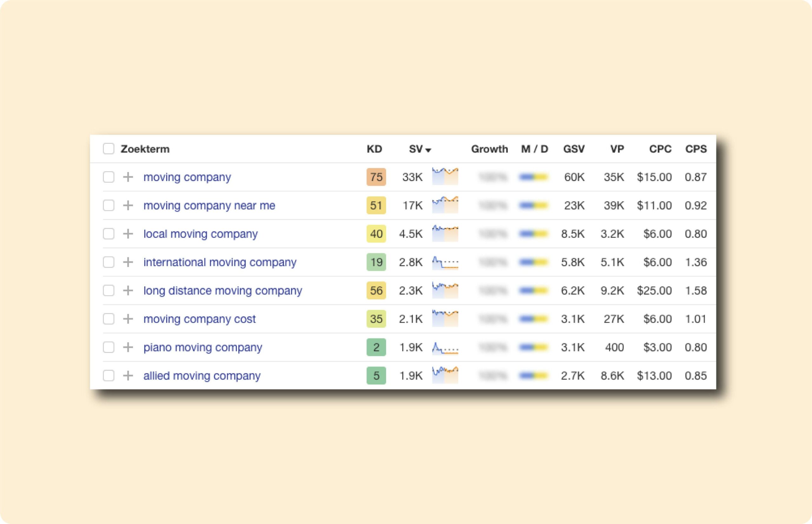This screenshot has width=812, height=524.
Task: Open the international moving company keyword link
Action: click(x=219, y=262)
